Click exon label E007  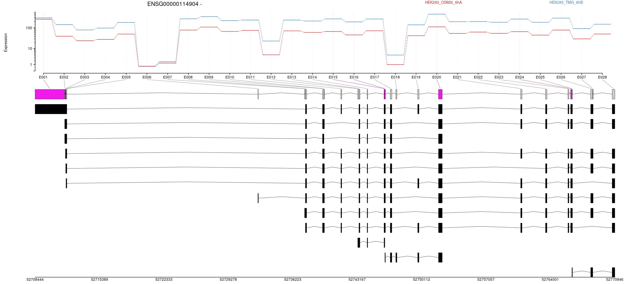click(x=167, y=77)
